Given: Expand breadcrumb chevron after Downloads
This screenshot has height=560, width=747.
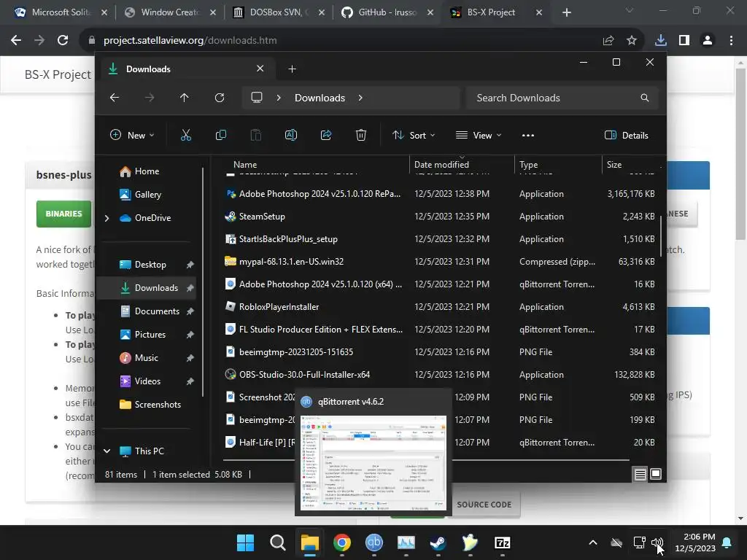Looking at the screenshot, I should [360, 98].
